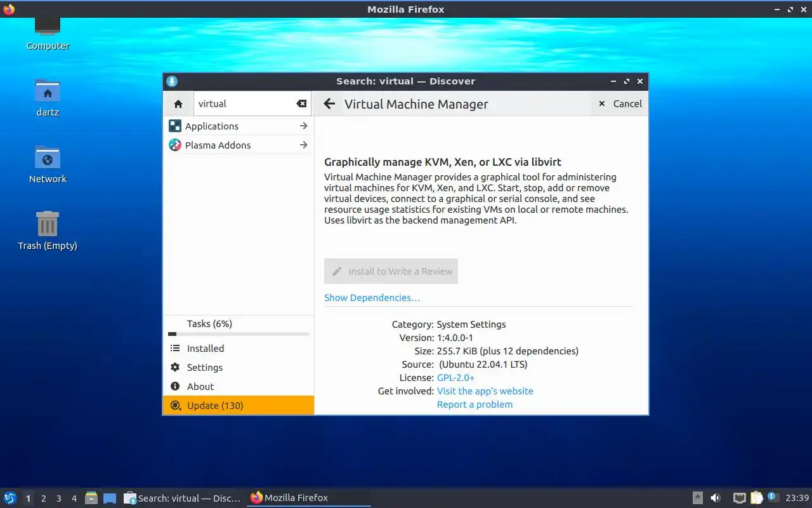
Task: Click the Installed list icon
Action: point(175,348)
